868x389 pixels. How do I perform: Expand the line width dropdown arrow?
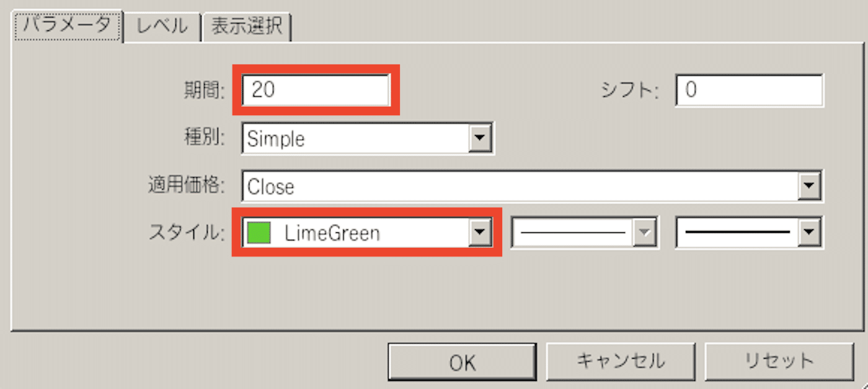(x=809, y=233)
